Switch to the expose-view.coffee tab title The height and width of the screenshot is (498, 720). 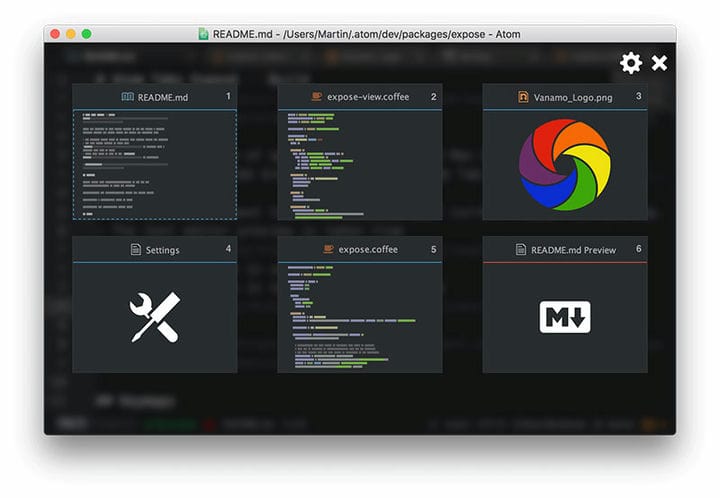pyautogui.click(x=368, y=97)
